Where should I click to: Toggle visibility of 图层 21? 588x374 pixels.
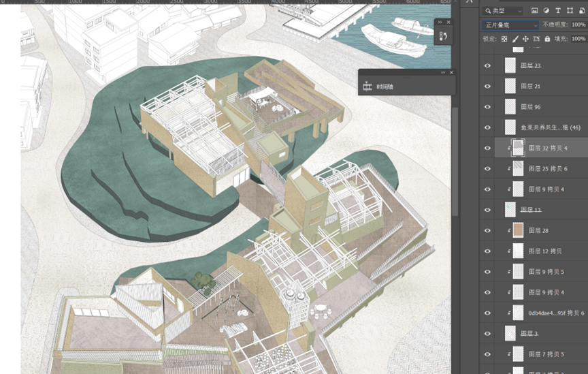(487, 87)
